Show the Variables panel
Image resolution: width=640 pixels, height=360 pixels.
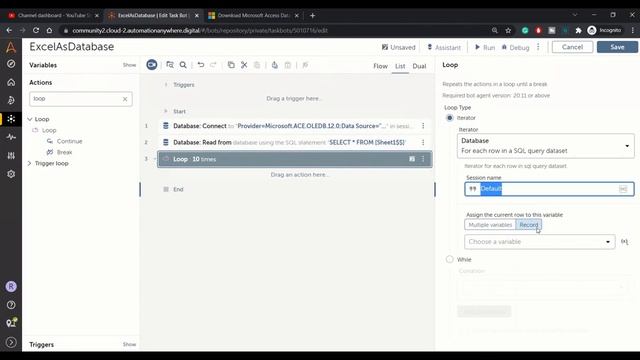click(129, 65)
